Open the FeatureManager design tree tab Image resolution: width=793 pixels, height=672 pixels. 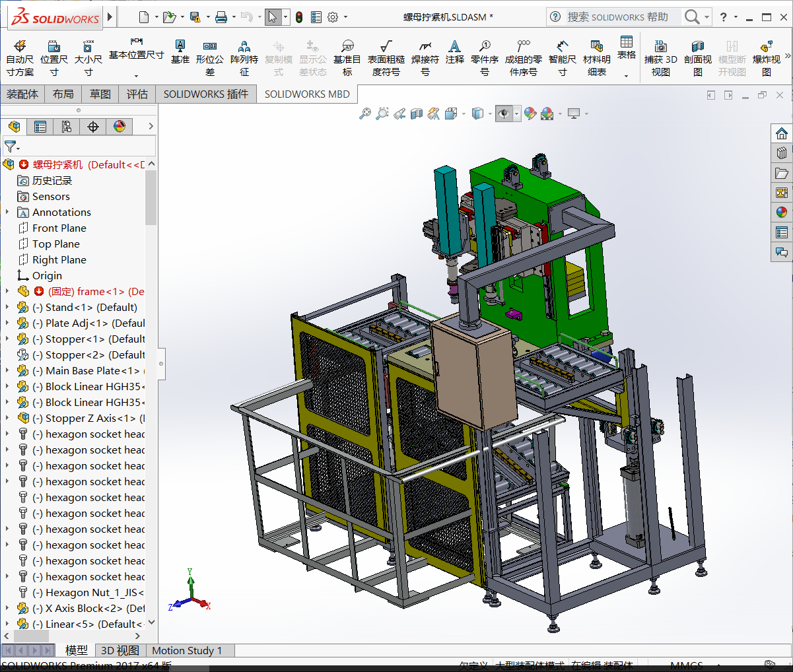[x=14, y=126]
